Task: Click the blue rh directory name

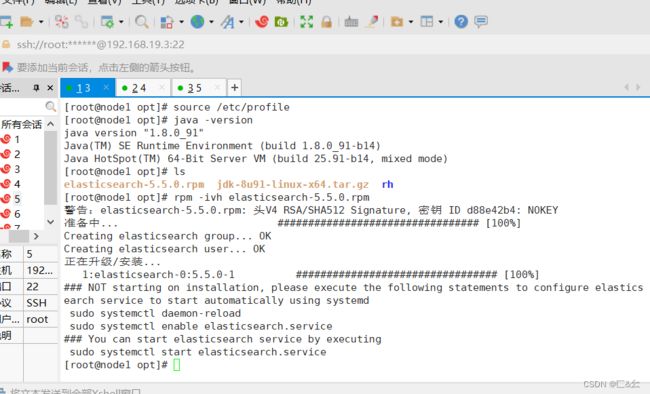Action: tap(387, 184)
